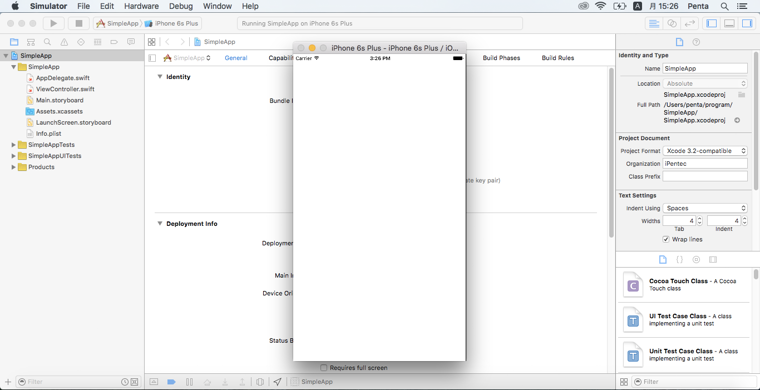Collapse the Deployment Info section
Image resolution: width=760 pixels, height=390 pixels.
[x=159, y=224]
